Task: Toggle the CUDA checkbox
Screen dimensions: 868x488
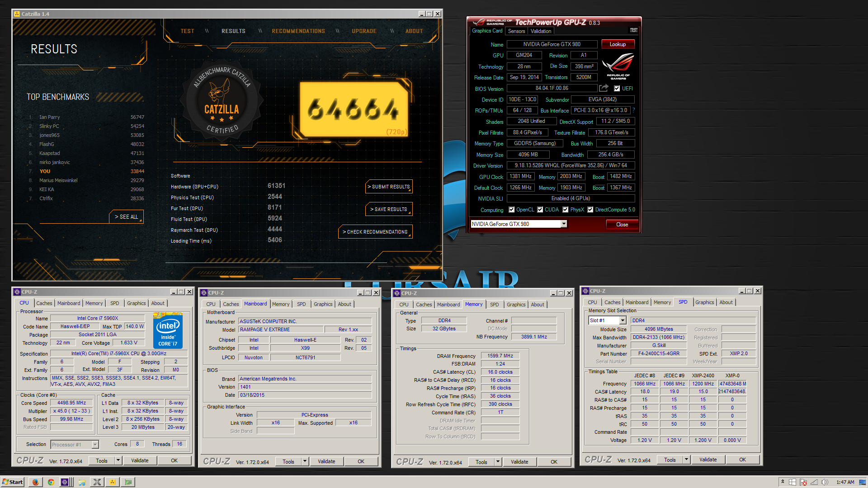Action: [x=540, y=210]
